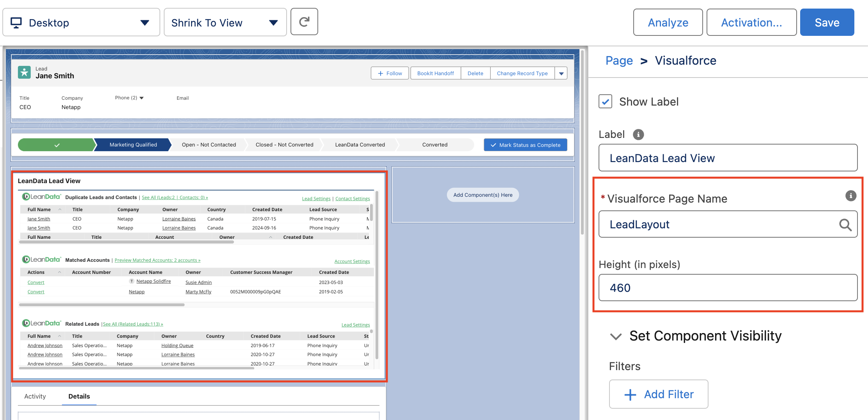The image size is (868, 420).
Task: Click the Follow button
Action: tap(390, 73)
